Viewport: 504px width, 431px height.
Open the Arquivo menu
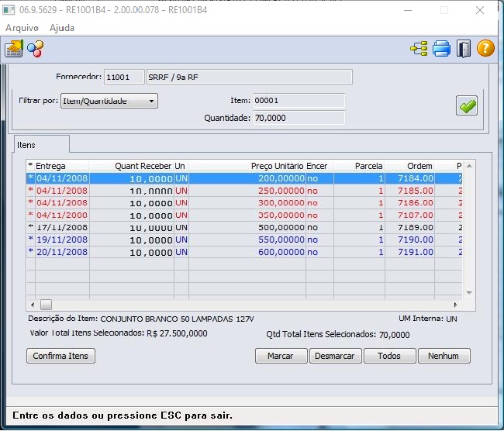point(22,28)
